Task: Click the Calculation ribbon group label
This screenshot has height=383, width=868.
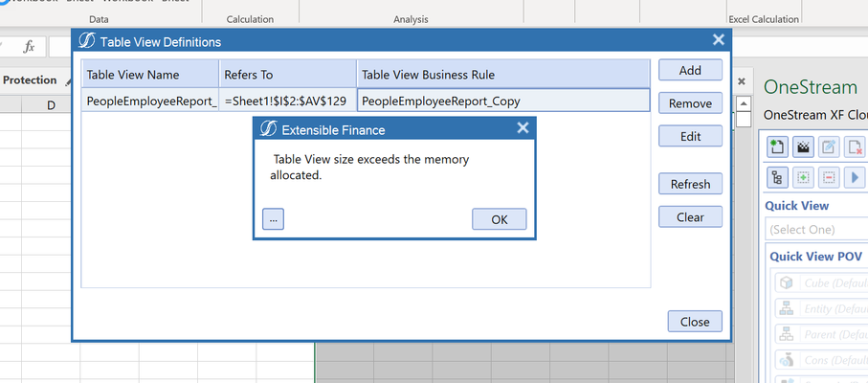Action: pyautogui.click(x=250, y=19)
